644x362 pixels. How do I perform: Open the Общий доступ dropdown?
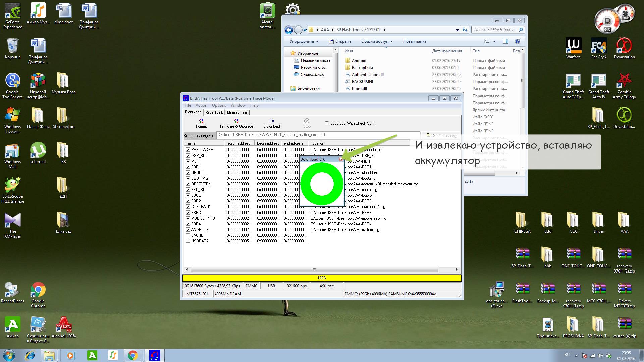[x=377, y=41]
